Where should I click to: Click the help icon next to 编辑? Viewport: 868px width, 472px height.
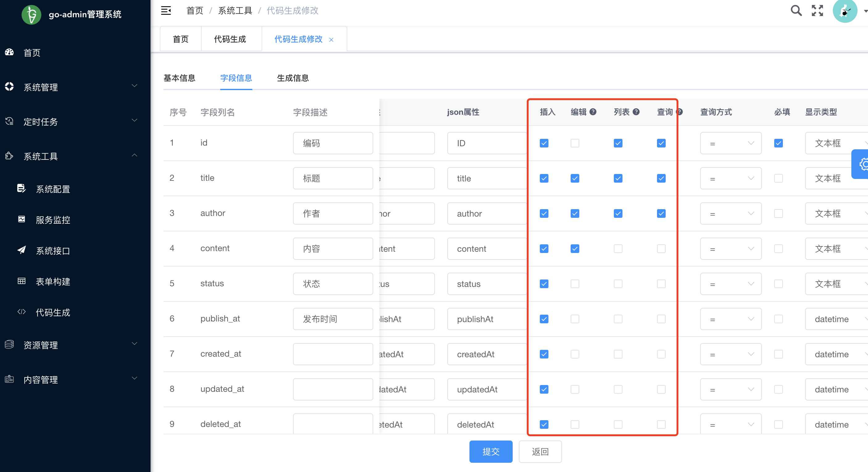point(593,112)
